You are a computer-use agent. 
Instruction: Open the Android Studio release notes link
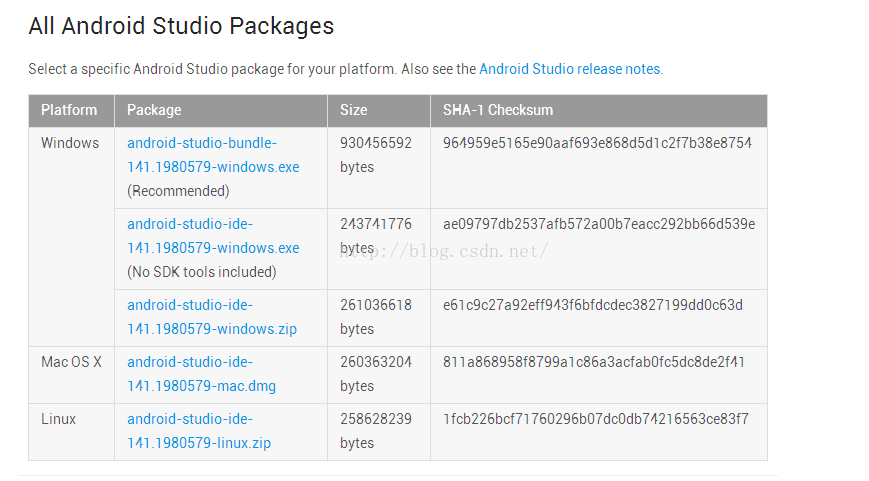(x=570, y=69)
